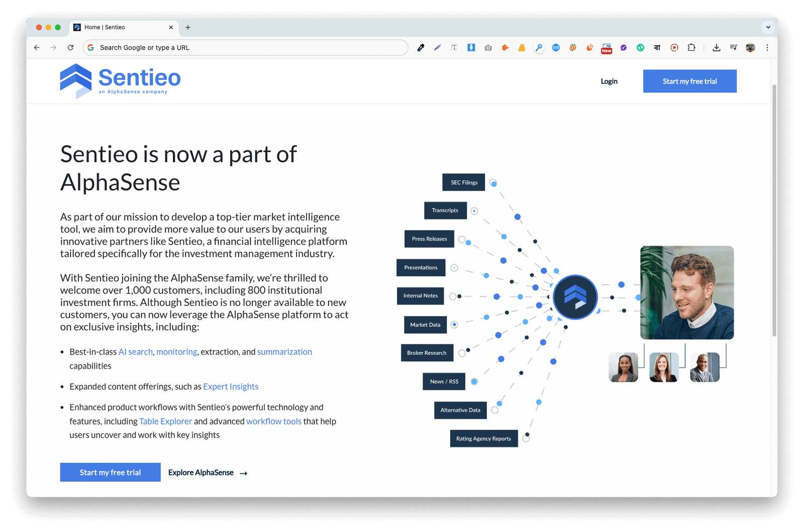Go forward with the forward arrow

[x=54, y=48]
